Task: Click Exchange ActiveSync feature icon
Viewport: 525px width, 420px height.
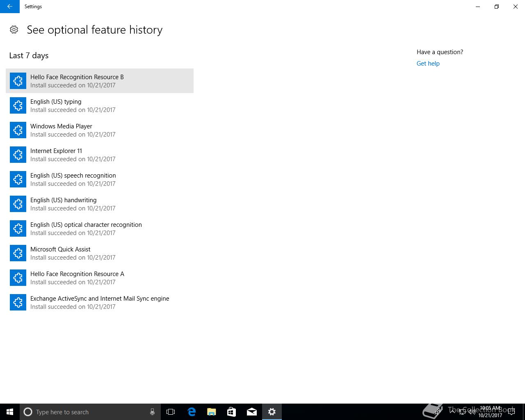Action: point(18,302)
